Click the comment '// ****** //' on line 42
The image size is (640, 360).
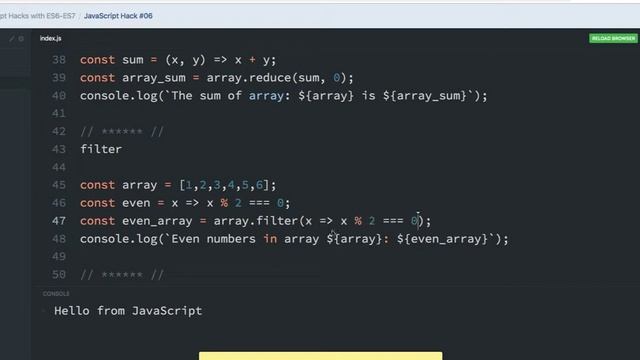pyautogui.click(x=122, y=131)
